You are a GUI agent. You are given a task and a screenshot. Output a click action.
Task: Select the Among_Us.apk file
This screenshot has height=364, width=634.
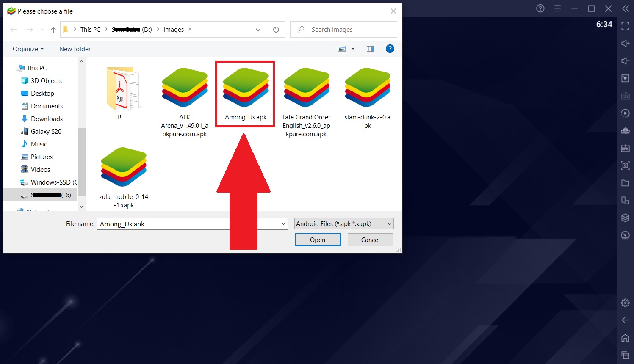[246, 94]
